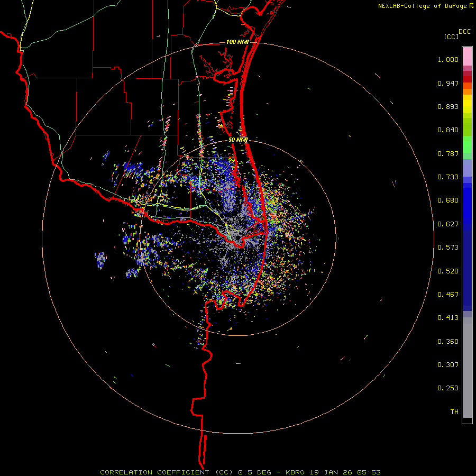Click the 0.413 legend value
476x476 pixels.
(x=448, y=318)
